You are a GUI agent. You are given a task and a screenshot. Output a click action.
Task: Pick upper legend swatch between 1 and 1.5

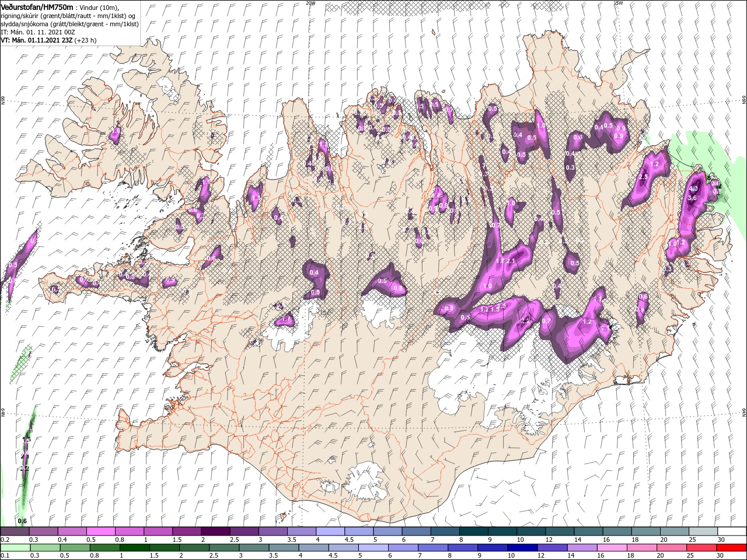click(x=159, y=531)
